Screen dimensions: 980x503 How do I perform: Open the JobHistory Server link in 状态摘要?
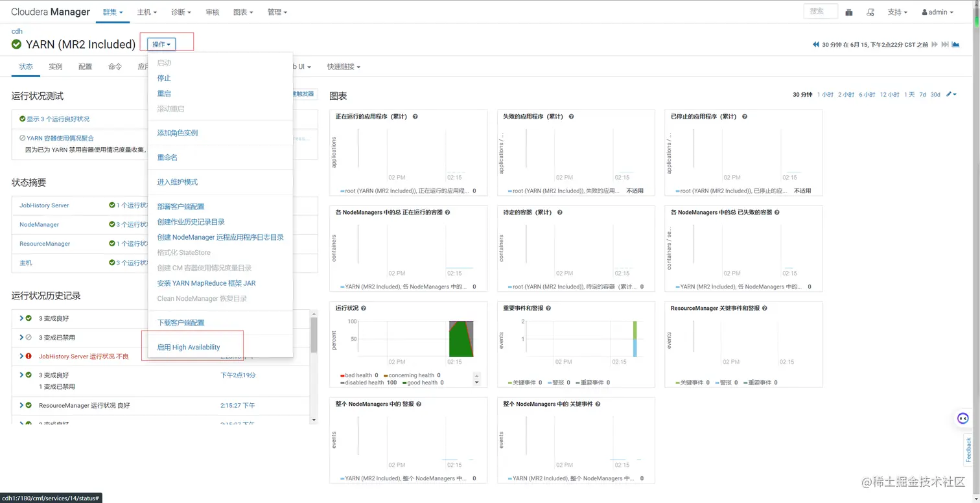point(44,205)
